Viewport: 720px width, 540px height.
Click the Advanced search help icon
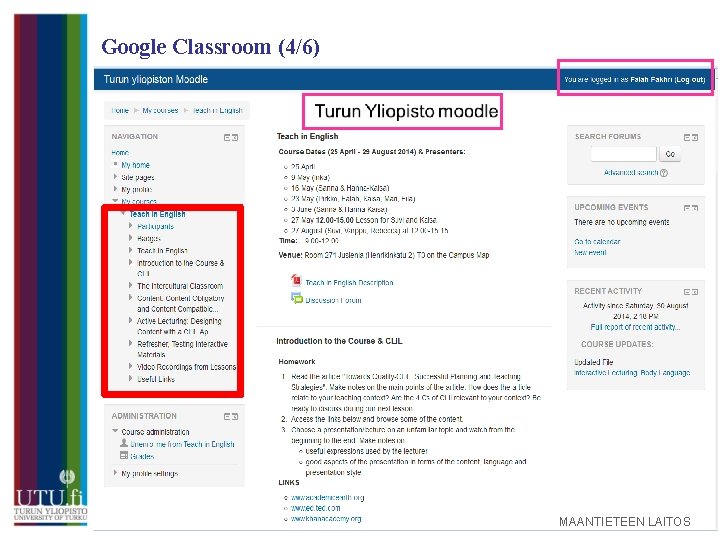664,173
